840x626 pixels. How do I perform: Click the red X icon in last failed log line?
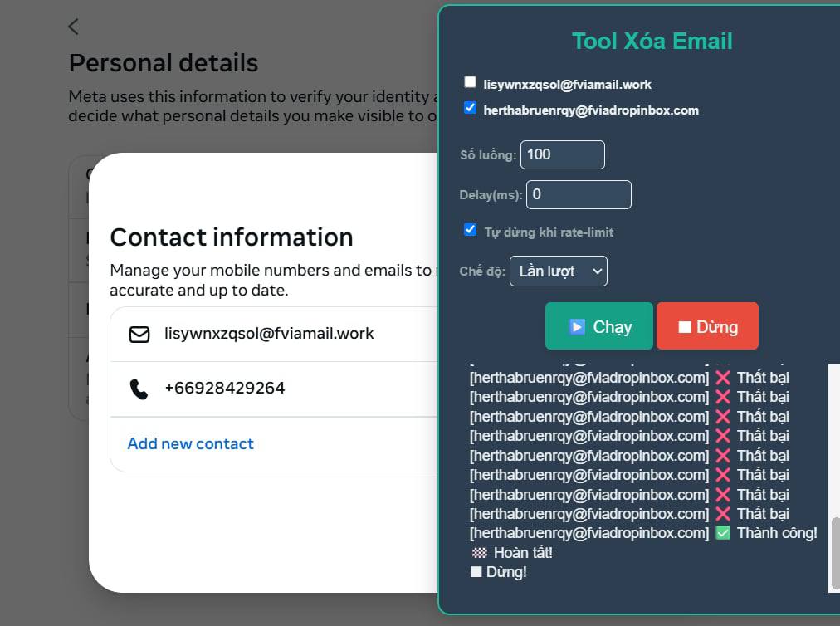tap(722, 514)
